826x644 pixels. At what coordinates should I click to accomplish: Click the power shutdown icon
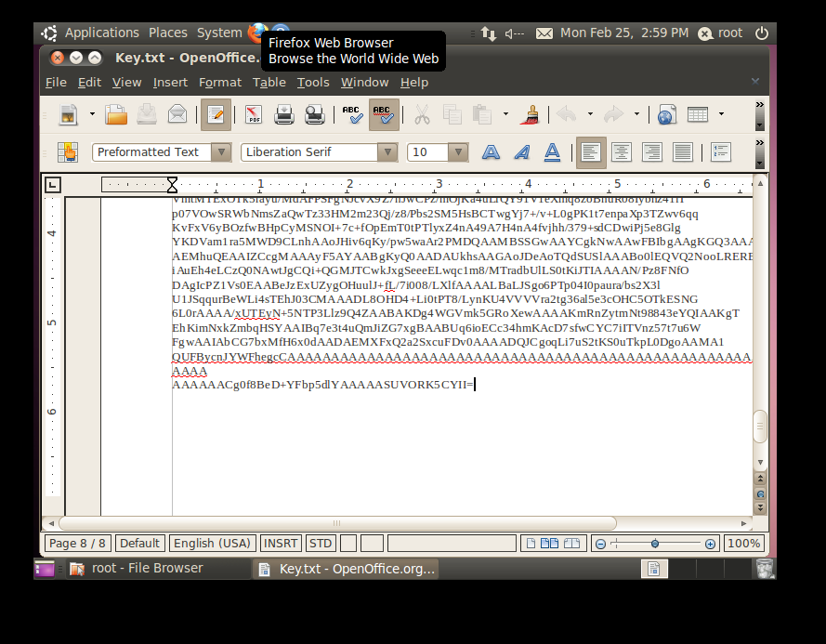[x=761, y=33]
